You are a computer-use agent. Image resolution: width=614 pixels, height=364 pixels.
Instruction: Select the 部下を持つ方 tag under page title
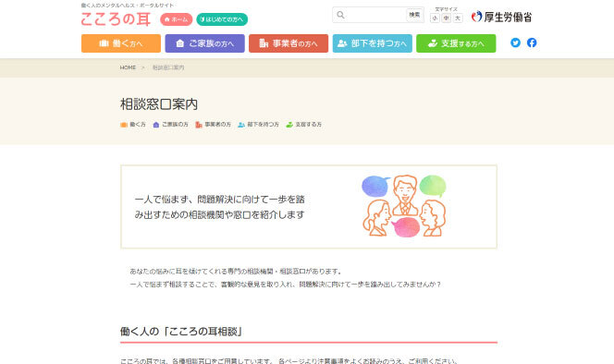[x=258, y=125]
